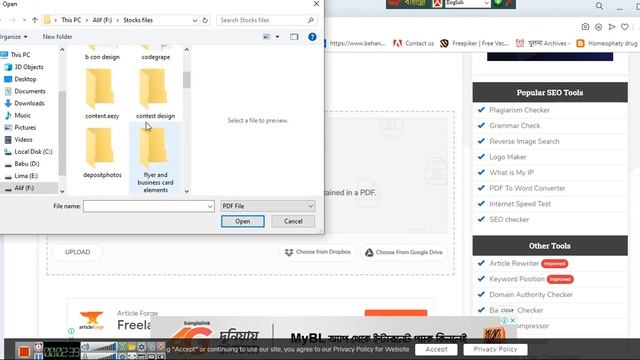The height and width of the screenshot is (360, 640).
Task: Select This PC in navigation pane
Action: coord(20,55)
